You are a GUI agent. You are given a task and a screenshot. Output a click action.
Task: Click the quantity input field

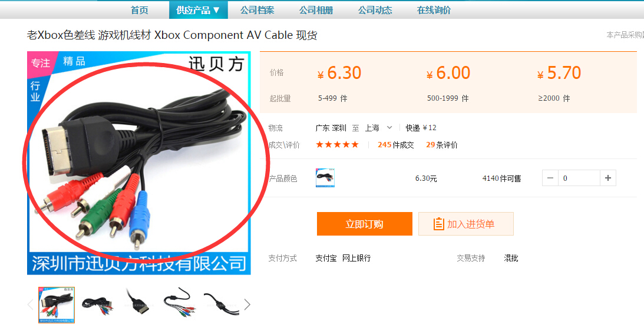(x=579, y=178)
